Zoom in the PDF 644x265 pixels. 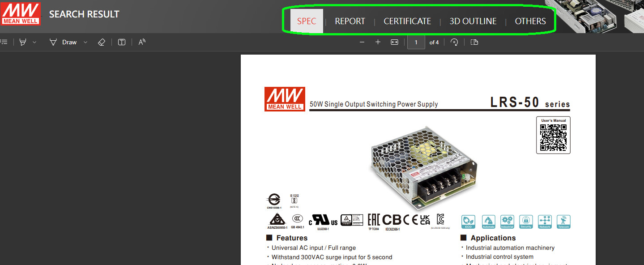tap(378, 42)
